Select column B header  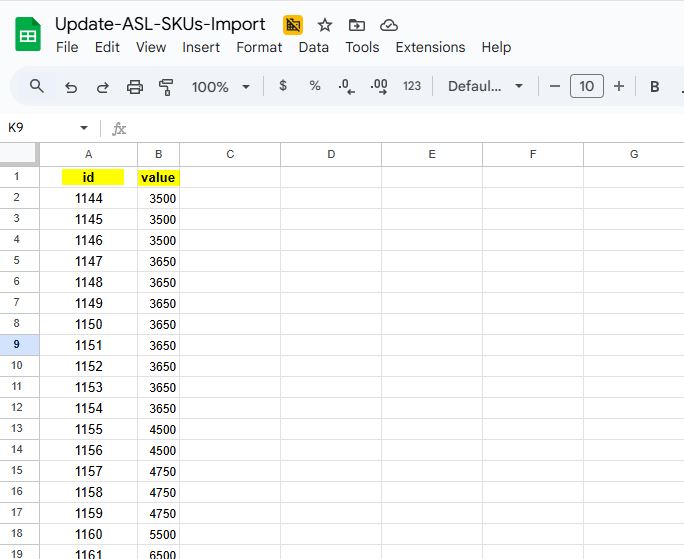click(158, 154)
